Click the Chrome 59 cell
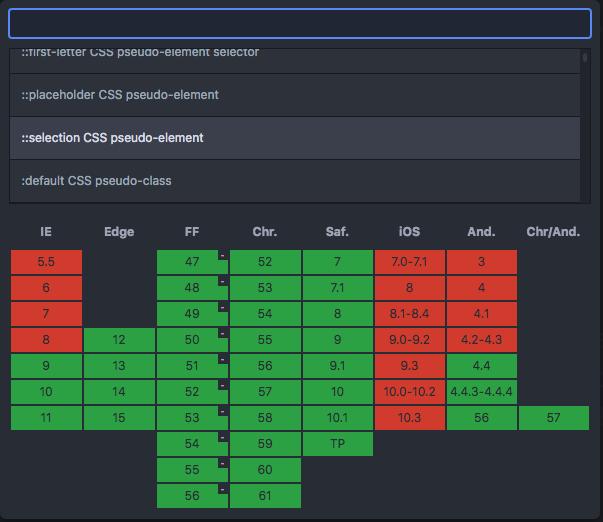The image size is (603, 522). (x=265, y=444)
